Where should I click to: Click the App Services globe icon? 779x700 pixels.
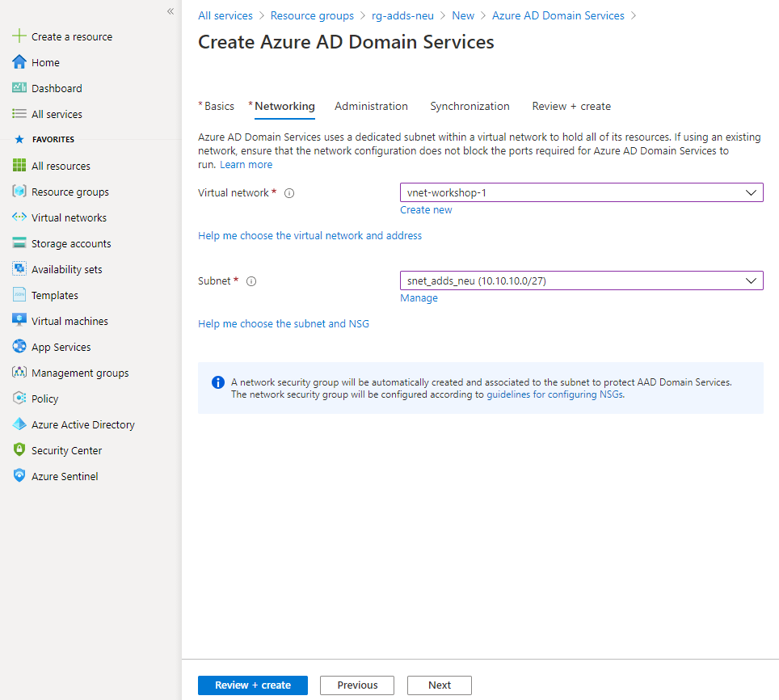19,346
